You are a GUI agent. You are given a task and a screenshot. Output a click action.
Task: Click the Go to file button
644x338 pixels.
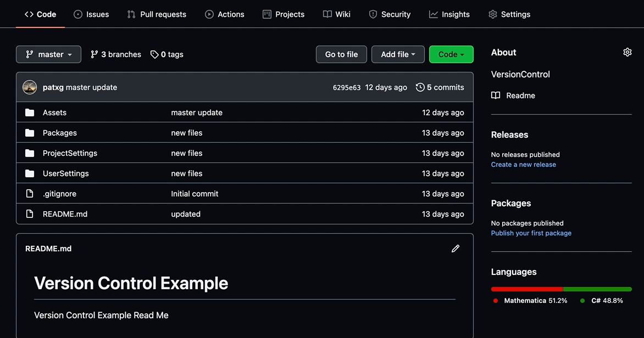click(x=341, y=54)
